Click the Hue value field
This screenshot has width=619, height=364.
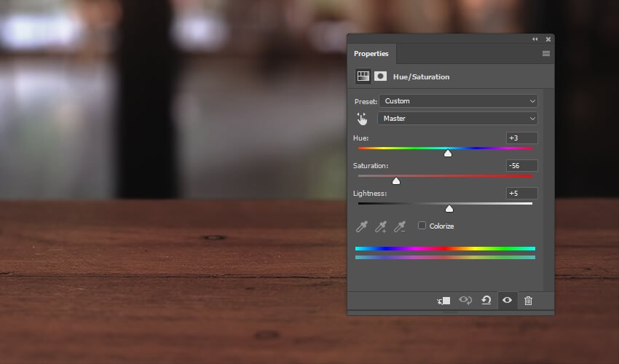(521, 138)
